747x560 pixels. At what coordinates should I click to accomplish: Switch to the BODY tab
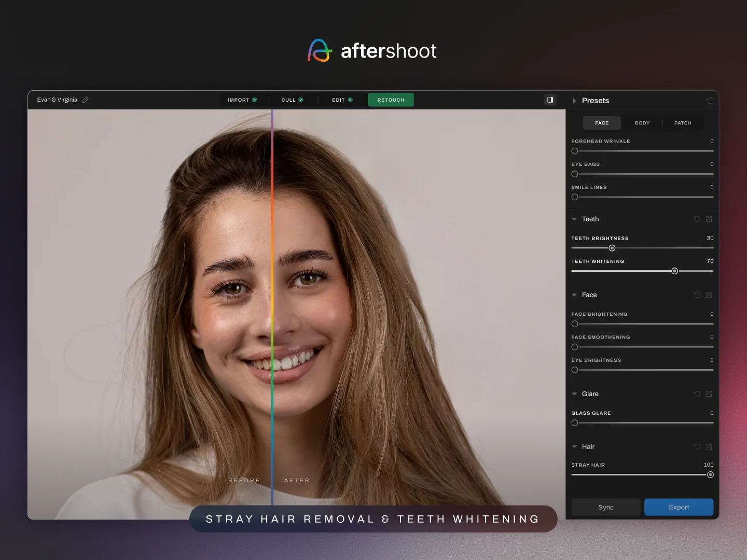tap(642, 123)
